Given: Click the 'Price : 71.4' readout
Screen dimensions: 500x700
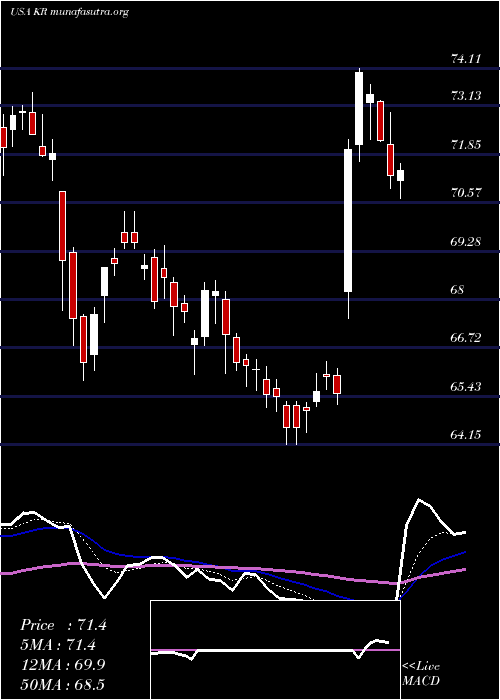Looking at the screenshot, I should [63, 625].
